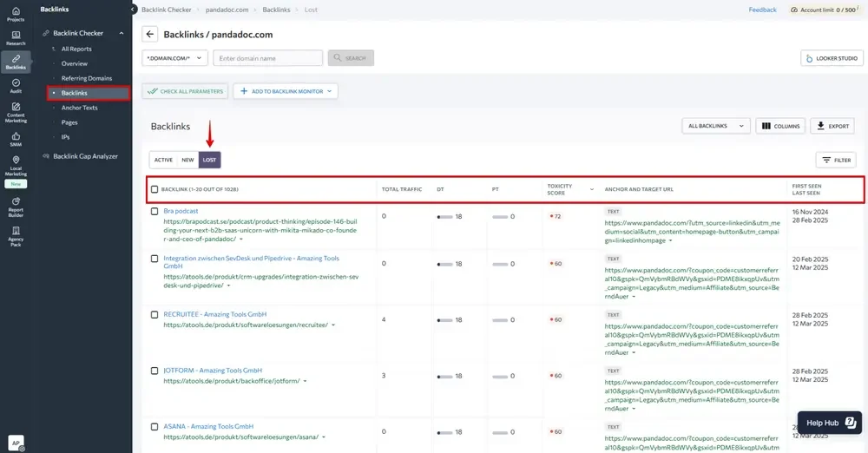Open the Report Builder section
This screenshot has height=453, width=868.
click(16, 207)
